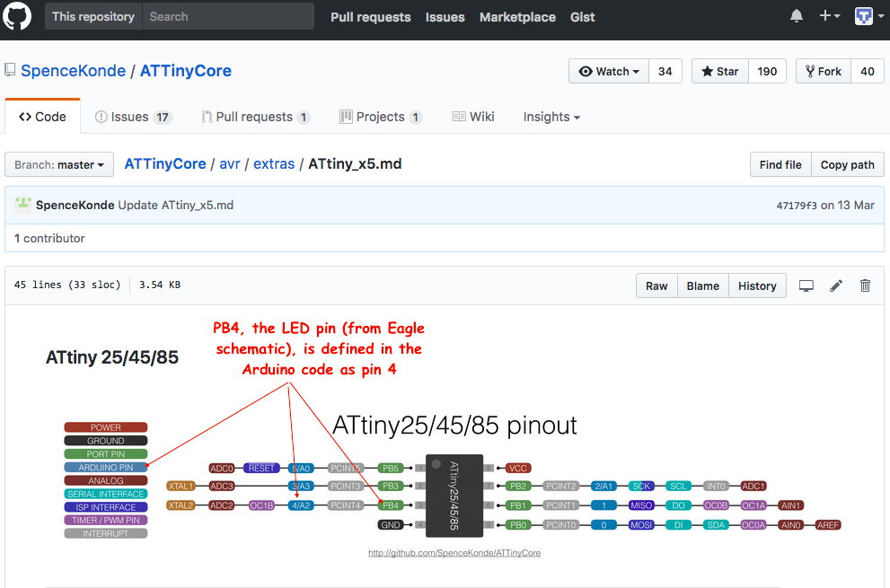
Task: Delete this file with the trash icon
Action: (x=865, y=285)
